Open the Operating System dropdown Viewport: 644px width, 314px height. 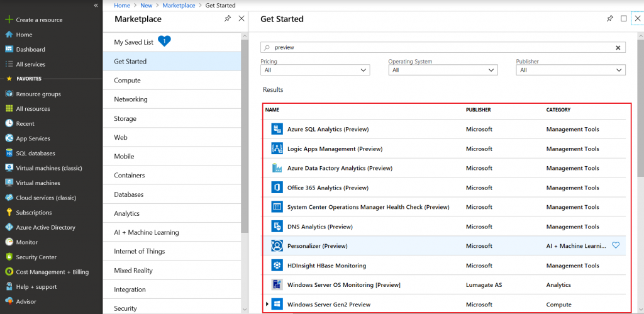tap(443, 70)
